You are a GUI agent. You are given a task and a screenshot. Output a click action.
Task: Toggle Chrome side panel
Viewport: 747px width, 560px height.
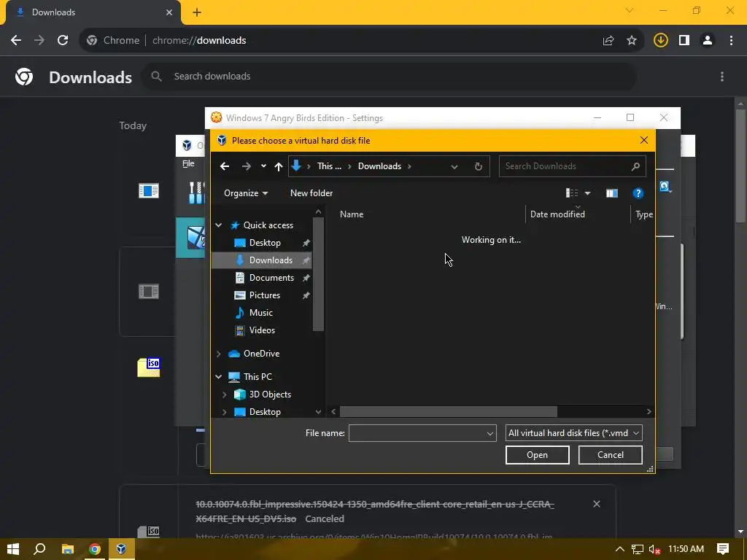(684, 41)
